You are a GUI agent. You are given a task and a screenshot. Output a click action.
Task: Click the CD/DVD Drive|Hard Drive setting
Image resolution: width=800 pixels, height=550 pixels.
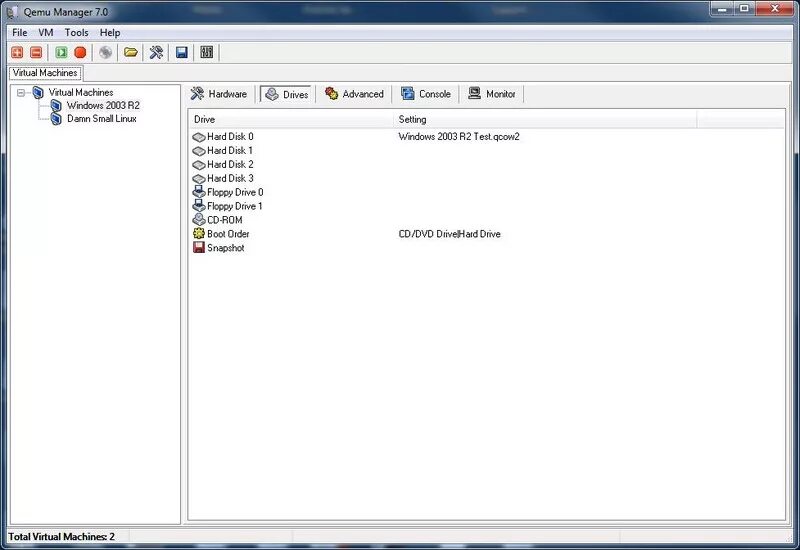[449, 234]
